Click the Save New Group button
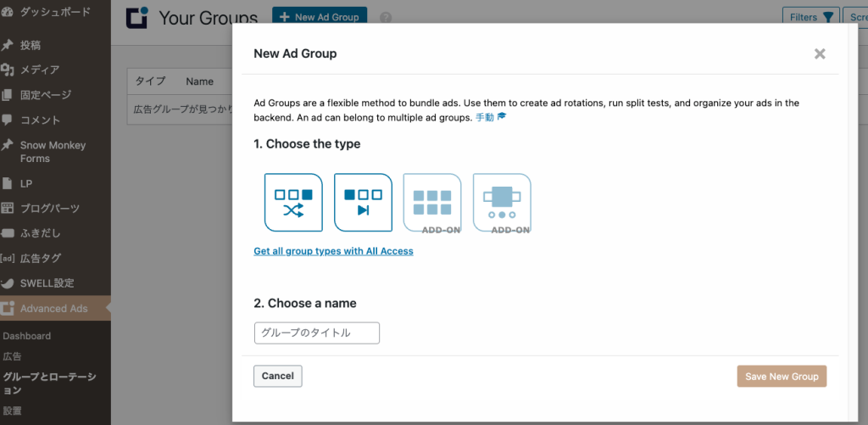 782,376
